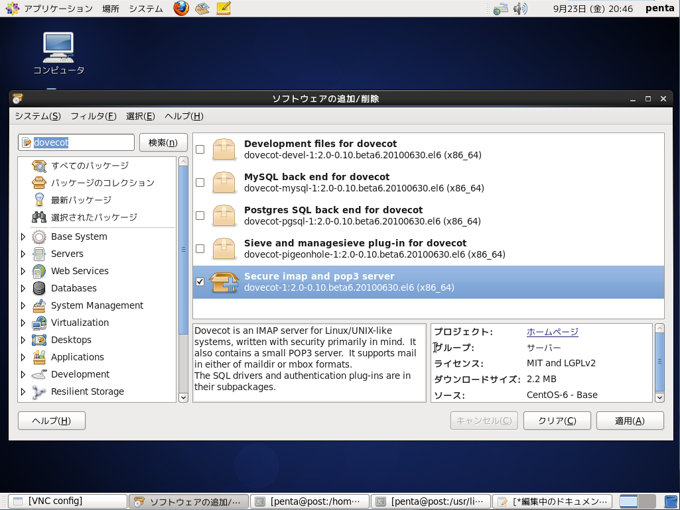Image resolution: width=680 pixels, height=510 pixels.
Task: Expand the Databases category
Action: tap(23, 288)
